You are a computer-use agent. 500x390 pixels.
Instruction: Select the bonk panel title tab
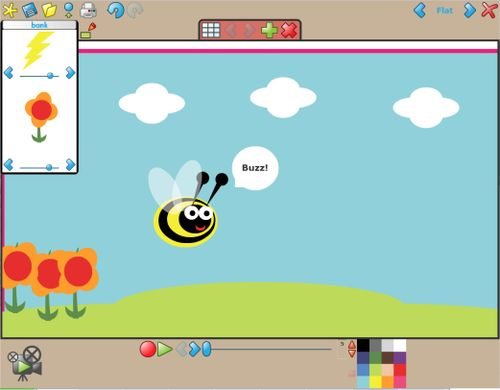(39, 25)
